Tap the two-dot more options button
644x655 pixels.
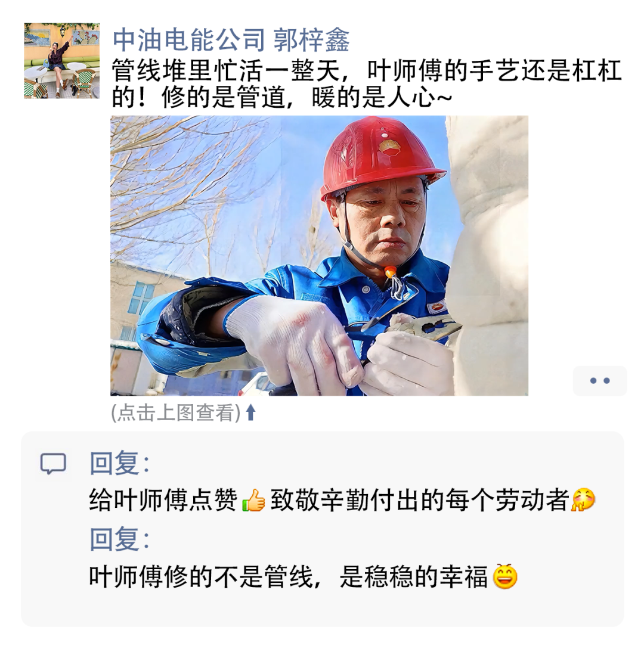tap(600, 381)
